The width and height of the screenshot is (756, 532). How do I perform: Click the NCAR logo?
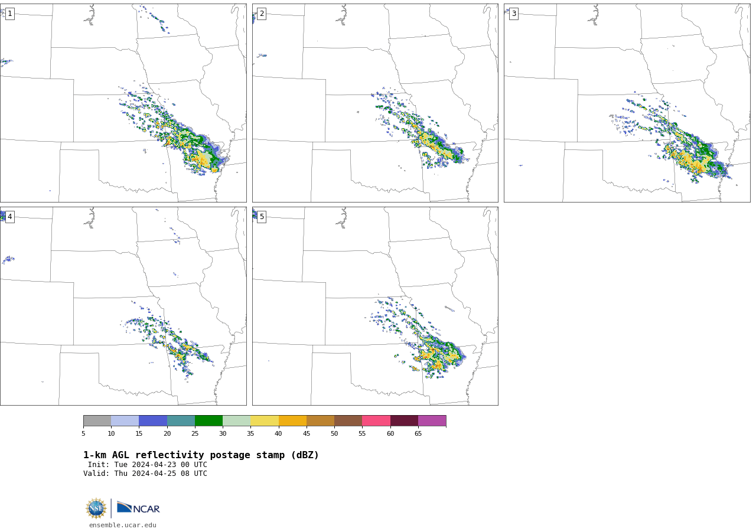[x=138, y=508]
